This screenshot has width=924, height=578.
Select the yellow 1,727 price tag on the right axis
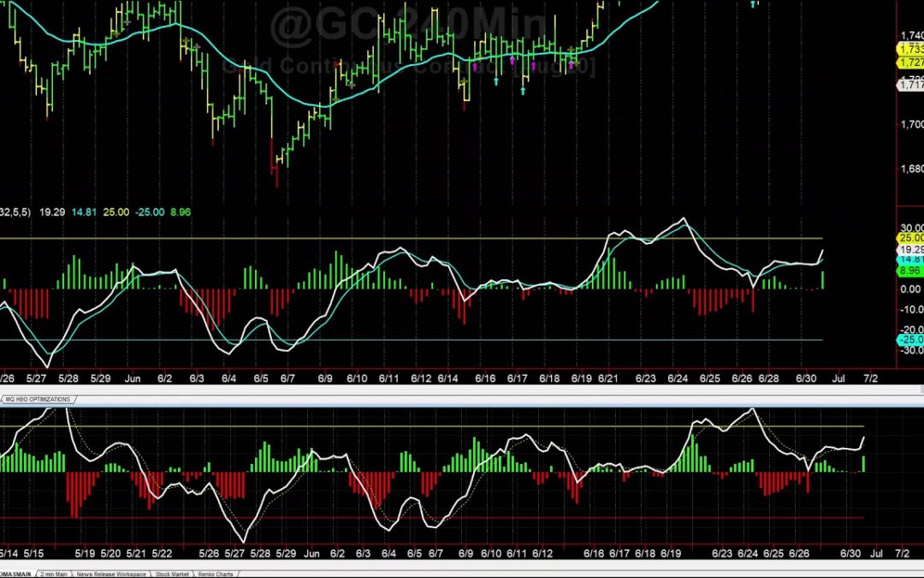click(x=912, y=63)
